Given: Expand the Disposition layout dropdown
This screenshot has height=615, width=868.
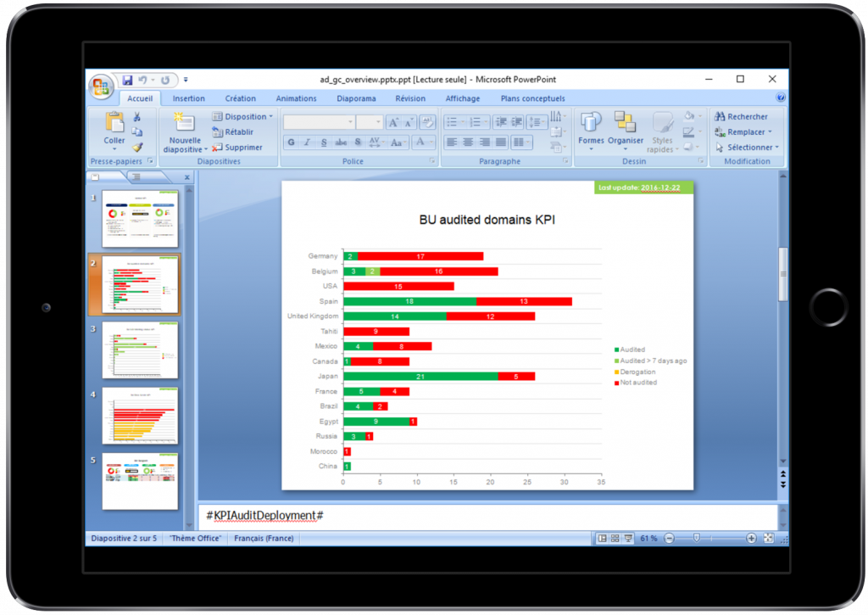Looking at the screenshot, I should click(242, 117).
